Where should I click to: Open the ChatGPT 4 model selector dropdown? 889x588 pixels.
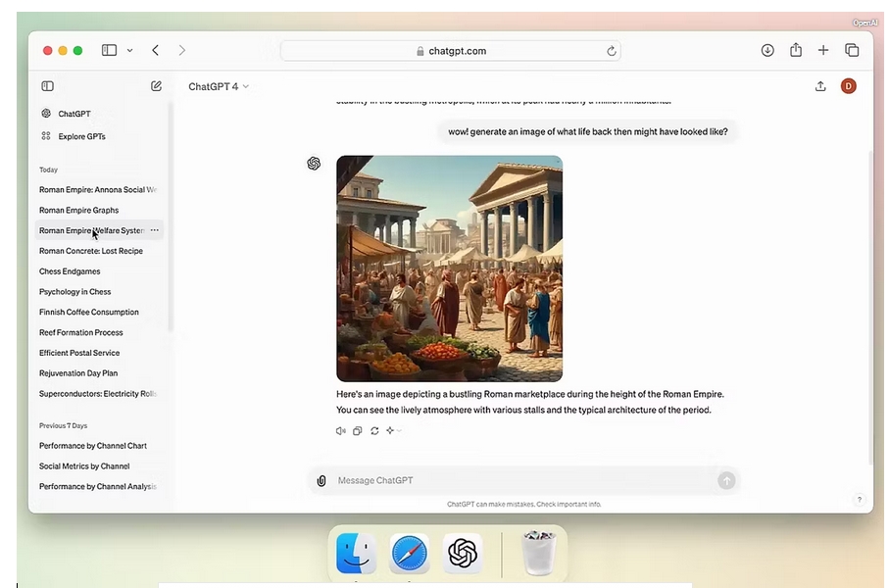click(219, 86)
